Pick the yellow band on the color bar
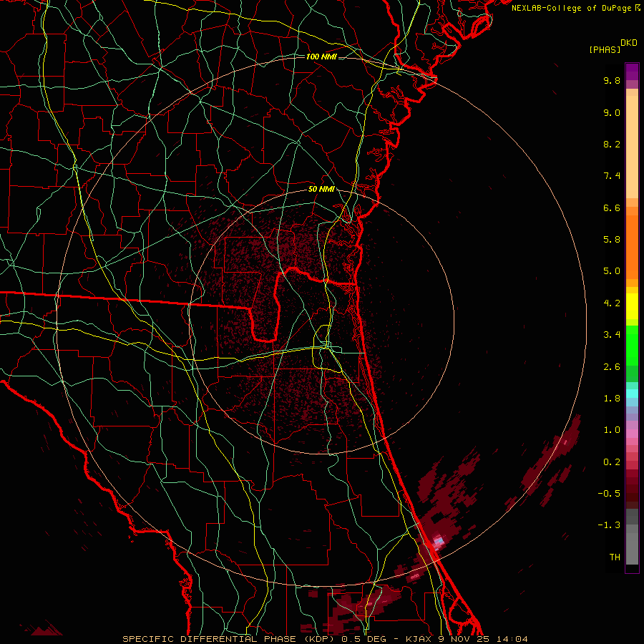Screen dimensions: 644x644 (632, 306)
